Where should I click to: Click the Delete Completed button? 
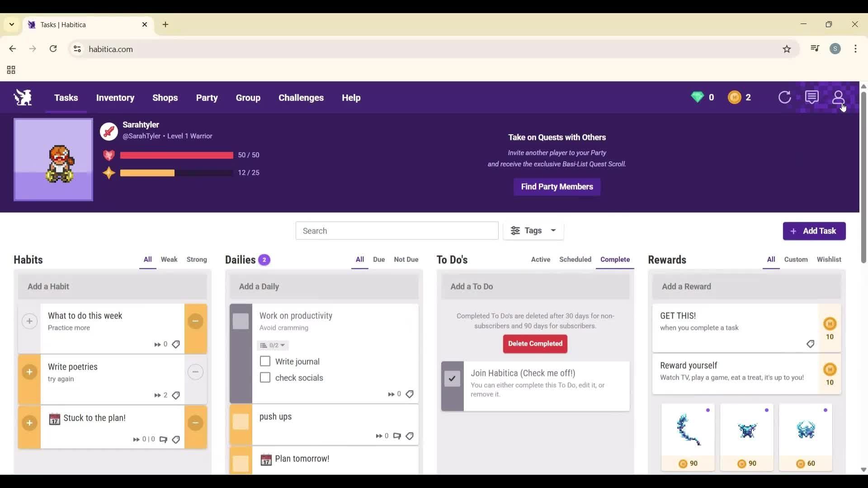535,344
